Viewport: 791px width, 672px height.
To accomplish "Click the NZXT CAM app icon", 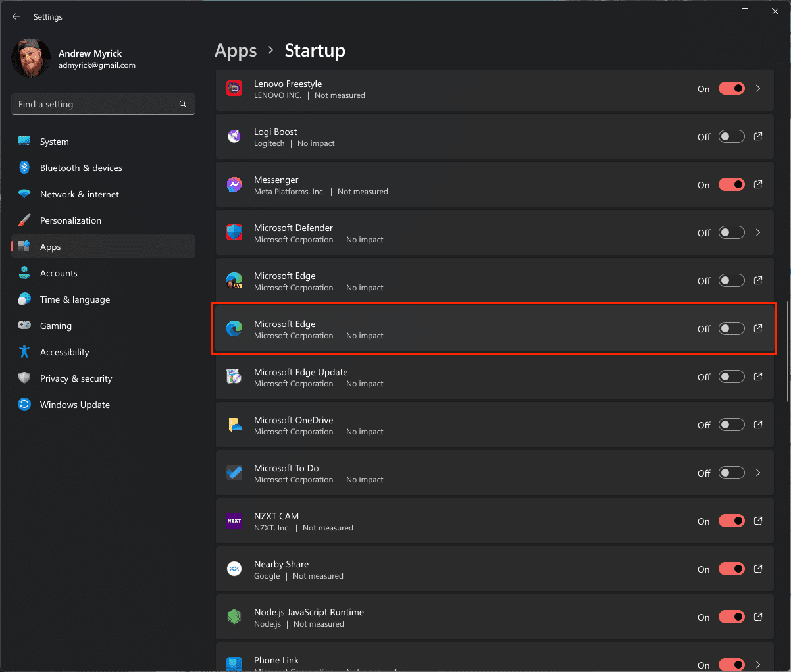I will (x=234, y=521).
